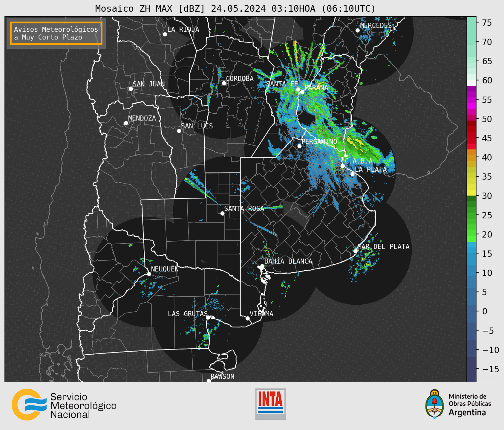
Task: Click the Argentina text in ministry logo
Action: pyautogui.click(x=467, y=413)
